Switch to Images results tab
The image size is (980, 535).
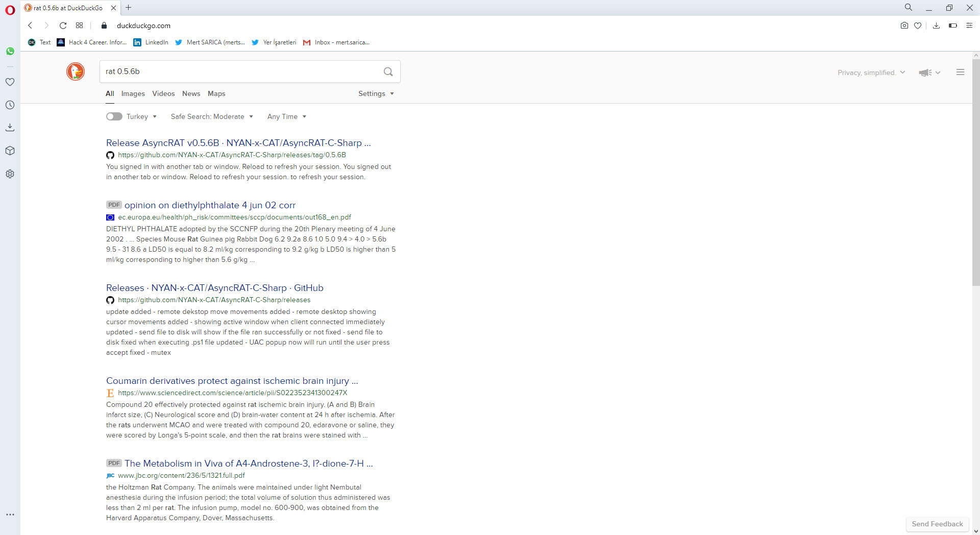pyautogui.click(x=133, y=93)
